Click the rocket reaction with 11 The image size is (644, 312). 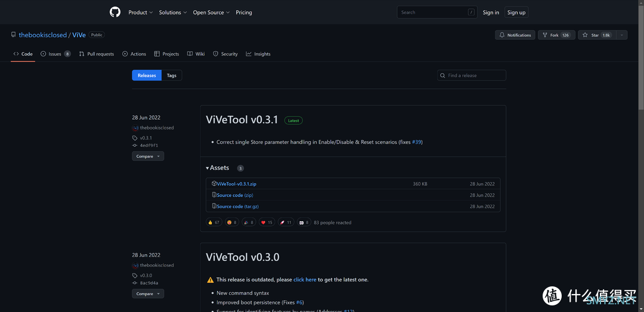(x=286, y=223)
